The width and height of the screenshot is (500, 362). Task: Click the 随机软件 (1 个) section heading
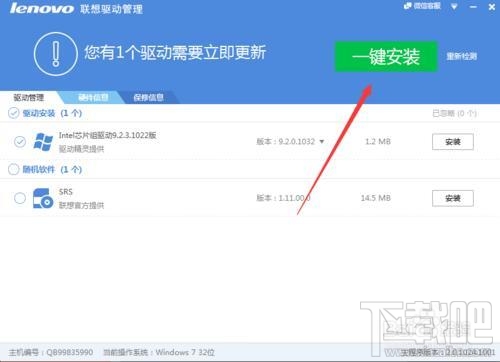pos(52,169)
